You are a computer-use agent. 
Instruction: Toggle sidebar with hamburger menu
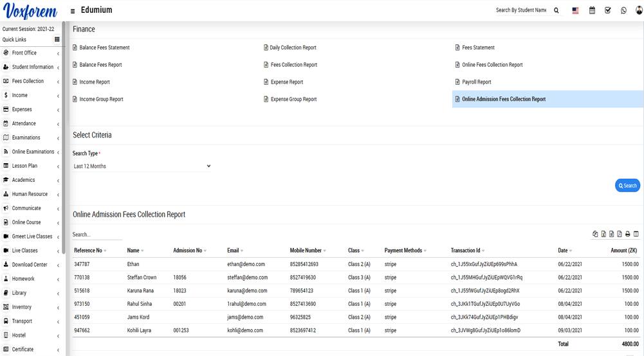[73, 11]
